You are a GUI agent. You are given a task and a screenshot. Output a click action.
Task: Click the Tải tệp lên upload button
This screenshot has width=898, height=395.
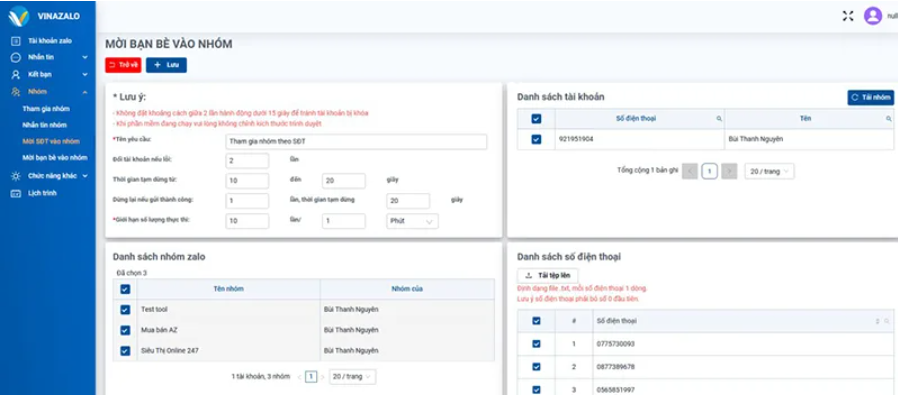pyautogui.click(x=548, y=275)
